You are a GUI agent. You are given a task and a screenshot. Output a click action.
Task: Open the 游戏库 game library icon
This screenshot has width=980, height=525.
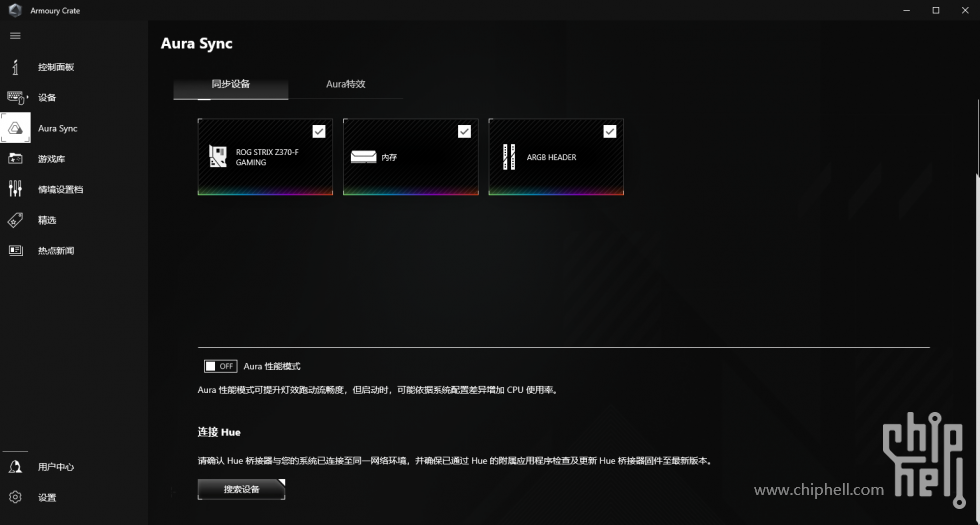click(x=16, y=159)
